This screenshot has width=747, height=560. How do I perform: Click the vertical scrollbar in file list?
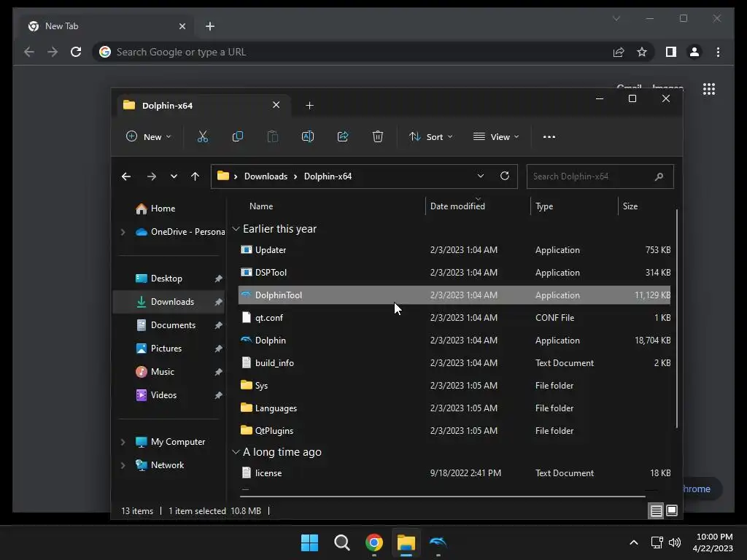tap(676, 318)
